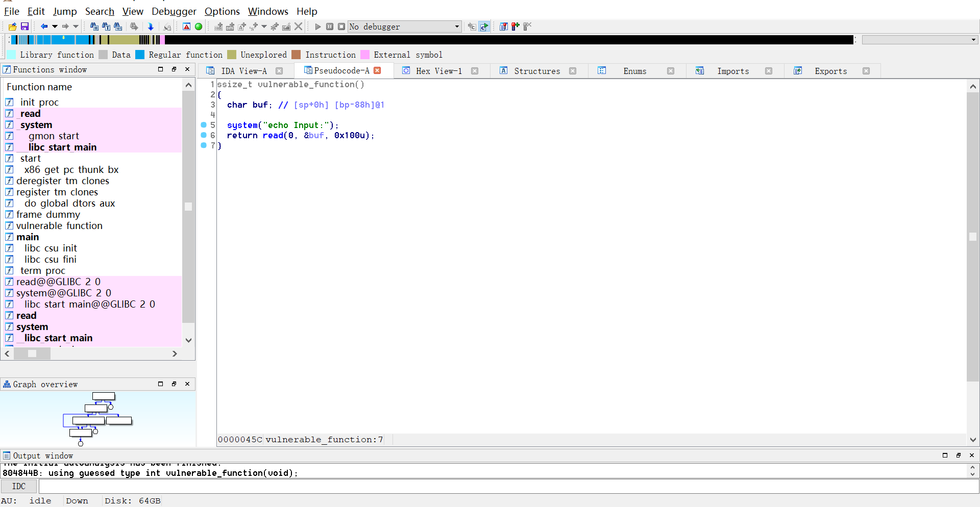The height and width of the screenshot is (507, 980).
Task: Select main in the functions list
Action: 28,237
